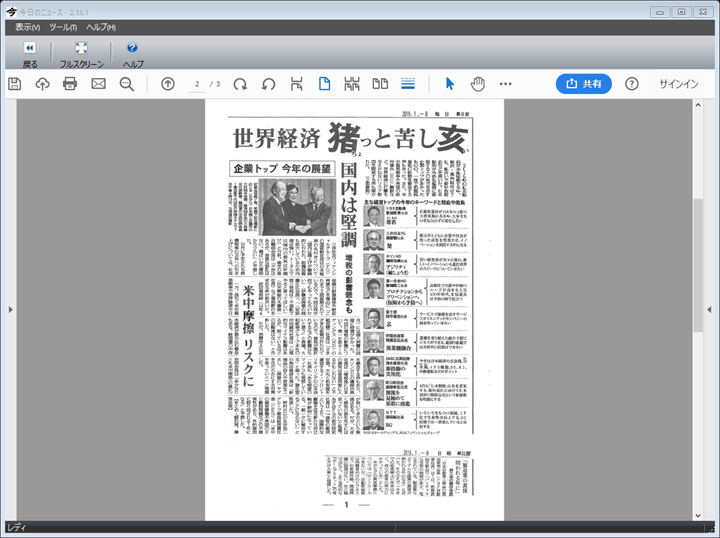Activate the hand pan tool
Viewport: 720px width, 538px height.
478,84
